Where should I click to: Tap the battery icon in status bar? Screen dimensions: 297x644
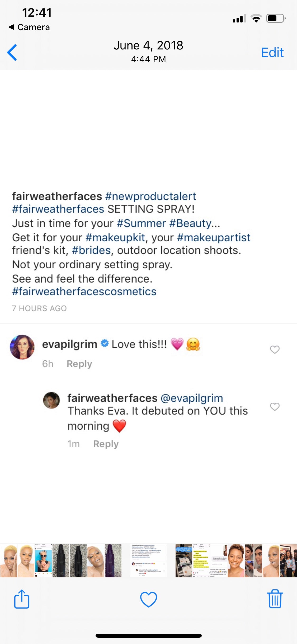coord(276,18)
